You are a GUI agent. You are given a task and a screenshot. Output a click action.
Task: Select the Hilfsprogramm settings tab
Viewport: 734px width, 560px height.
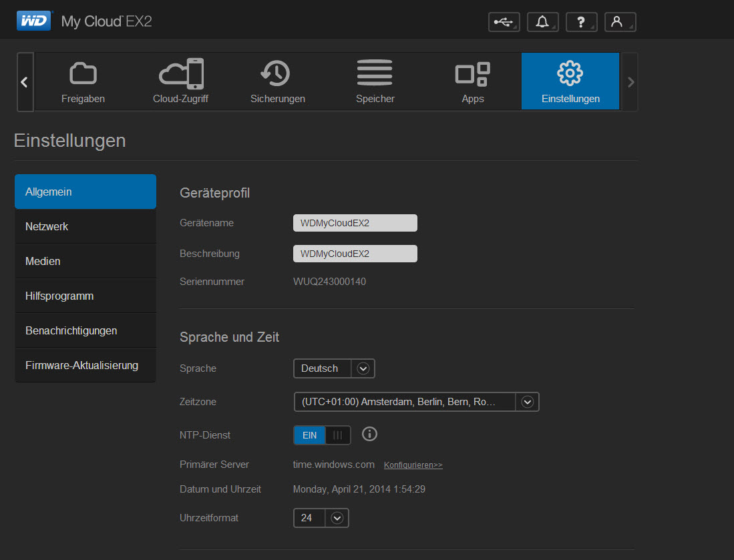[85, 296]
